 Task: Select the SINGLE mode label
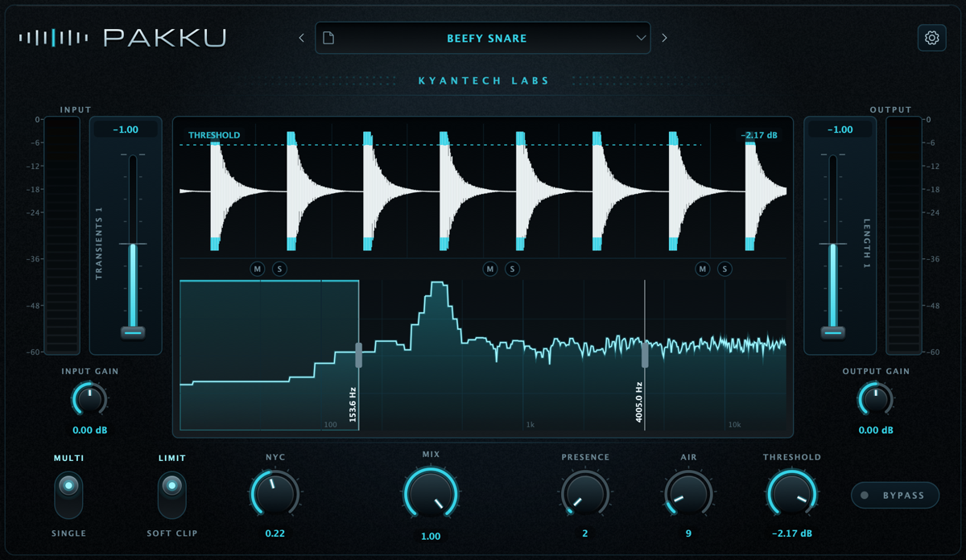point(68,533)
